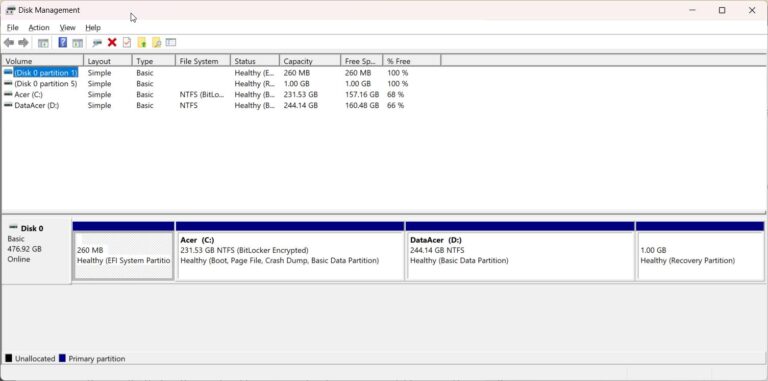Click the list view settings toolbar icon

pyautogui.click(x=170, y=43)
